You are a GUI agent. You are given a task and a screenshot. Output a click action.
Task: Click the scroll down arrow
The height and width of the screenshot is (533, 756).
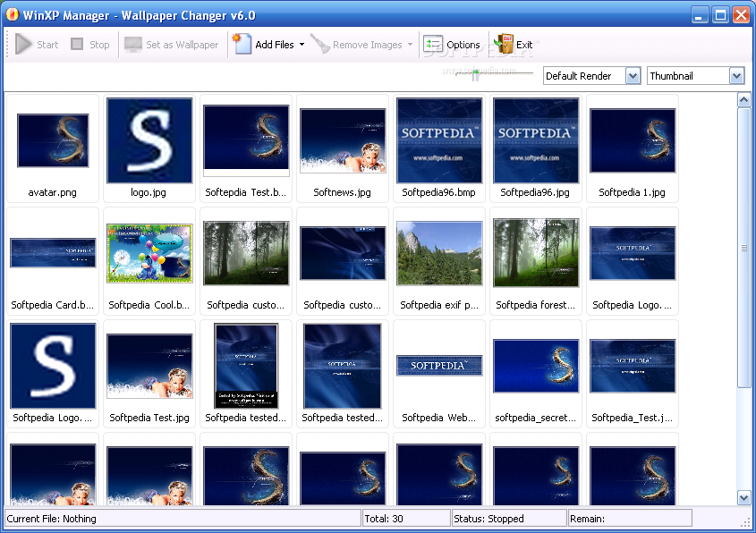(743, 497)
